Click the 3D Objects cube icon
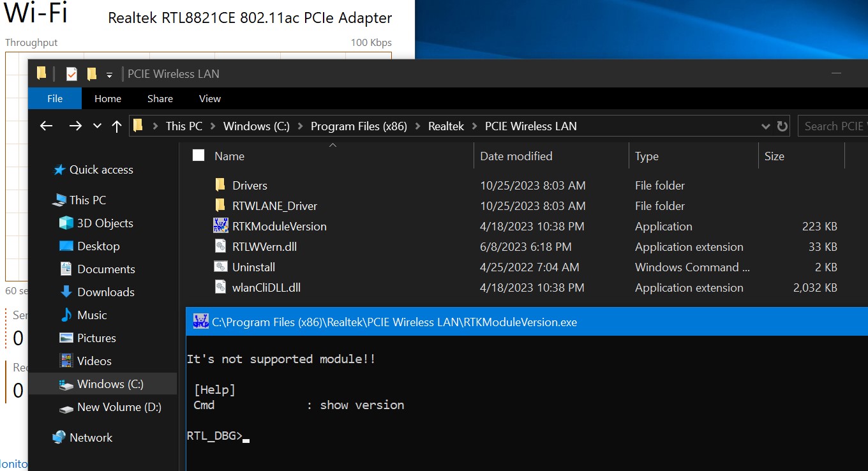 (x=66, y=223)
